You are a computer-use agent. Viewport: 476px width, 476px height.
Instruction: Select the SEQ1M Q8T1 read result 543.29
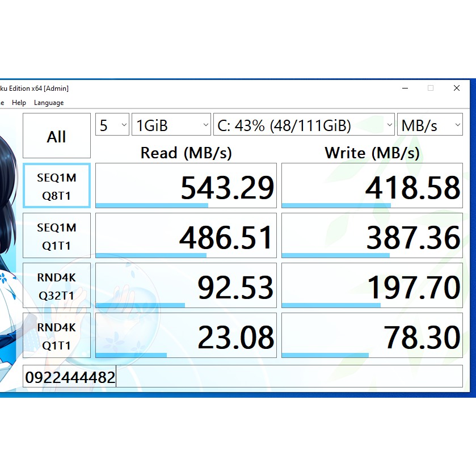click(x=186, y=185)
